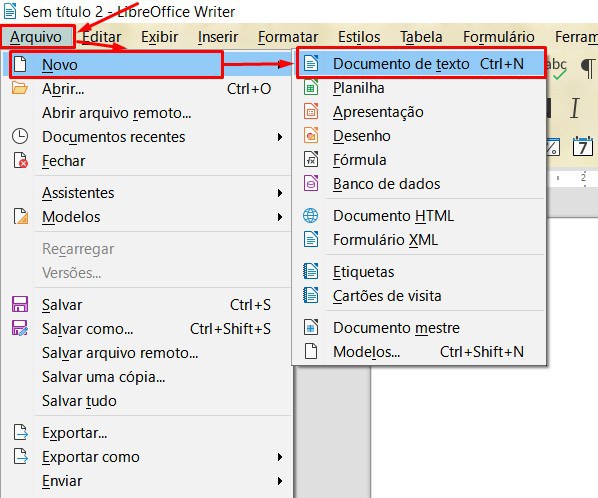
Task: Click the Documento HTML globe icon
Action: pyautogui.click(x=310, y=215)
